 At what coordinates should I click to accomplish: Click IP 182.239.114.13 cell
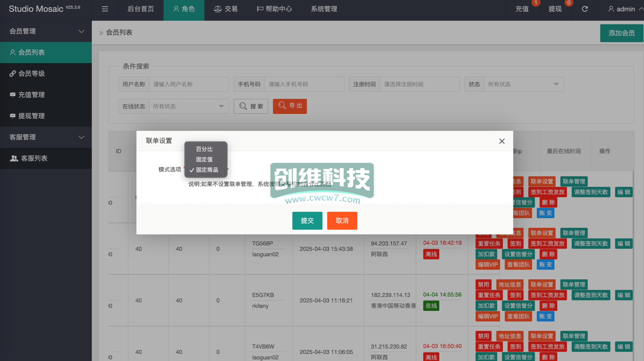pos(390,295)
